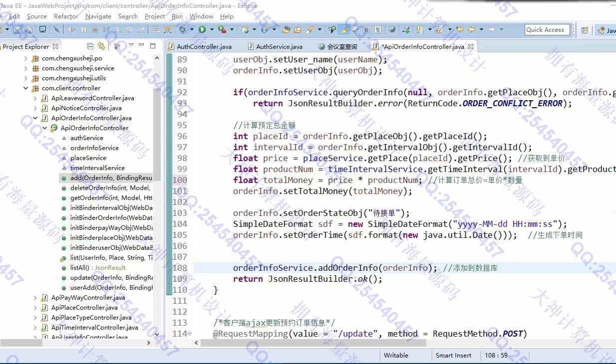Image resolution: width=616 pixels, height=364 pixels.
Task: Collapse the com.client.controller package
Action: (x=26, y=88)
